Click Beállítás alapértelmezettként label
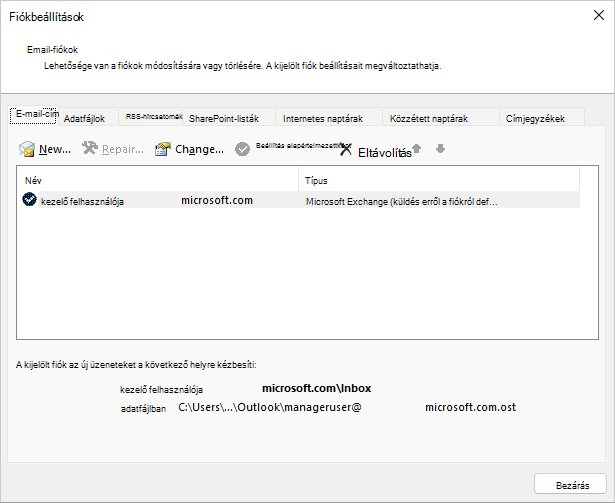Screen dimensions: 615x503 tap(304, 145)
